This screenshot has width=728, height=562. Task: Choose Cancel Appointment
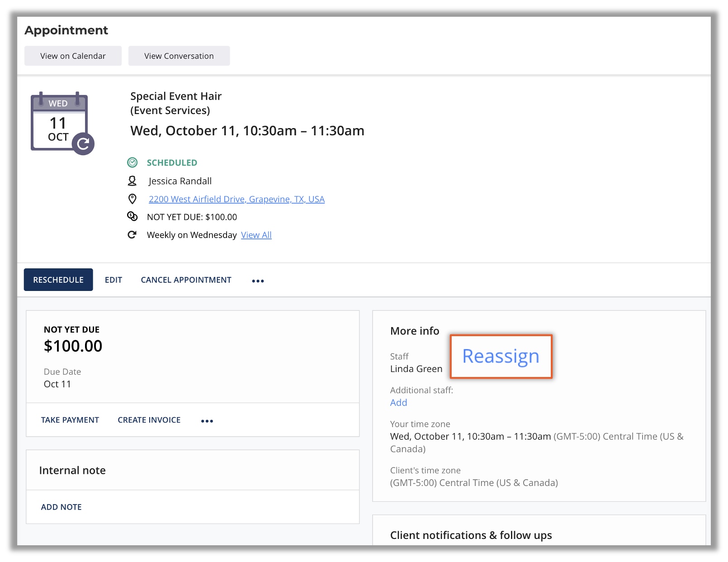(x=186, y=280)
